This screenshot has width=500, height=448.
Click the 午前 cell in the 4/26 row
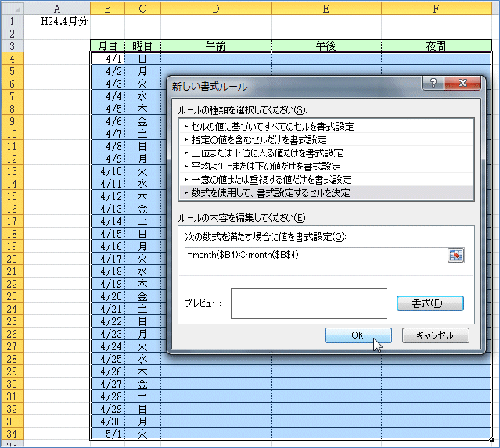[216, 371]
